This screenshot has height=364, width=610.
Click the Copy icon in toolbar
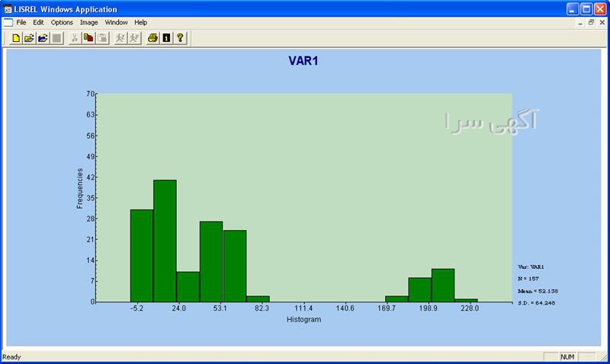[x=88, y=38]
